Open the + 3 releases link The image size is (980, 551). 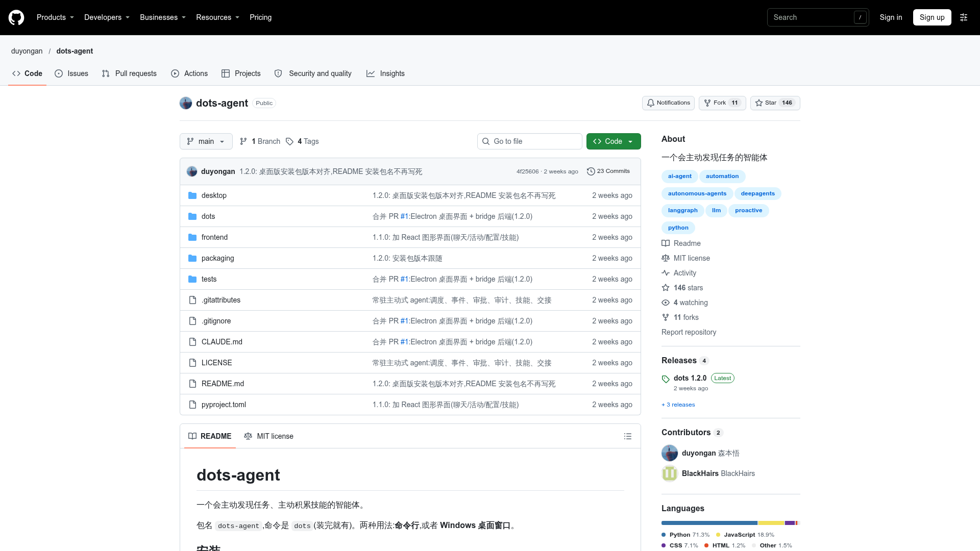pyautogui.click(x=678, y=405)
